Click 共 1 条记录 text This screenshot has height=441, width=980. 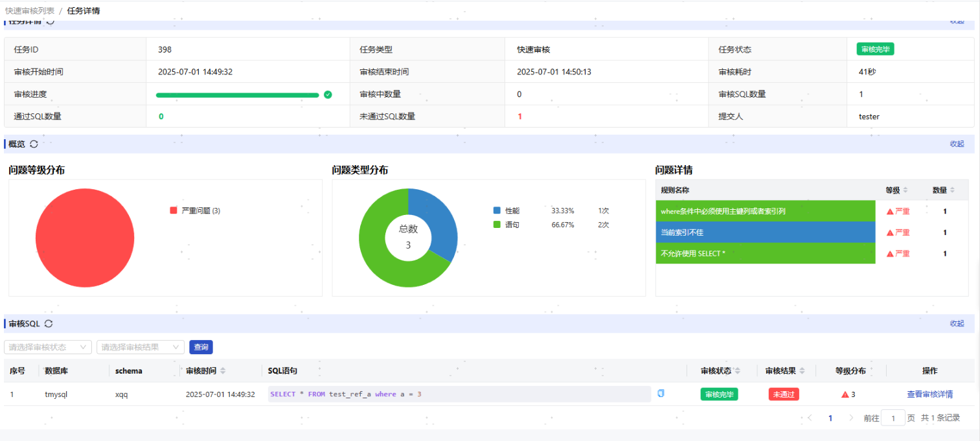pos(940,418)
